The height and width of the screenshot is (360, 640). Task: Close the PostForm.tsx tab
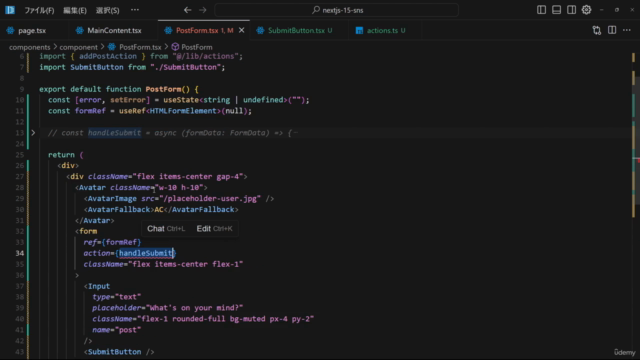(x=242, y=31)
